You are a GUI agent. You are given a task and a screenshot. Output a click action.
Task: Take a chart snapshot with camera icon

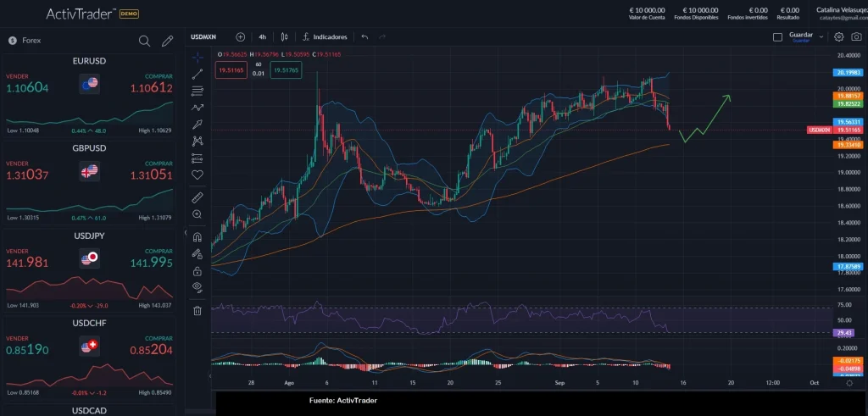(855, 36)
